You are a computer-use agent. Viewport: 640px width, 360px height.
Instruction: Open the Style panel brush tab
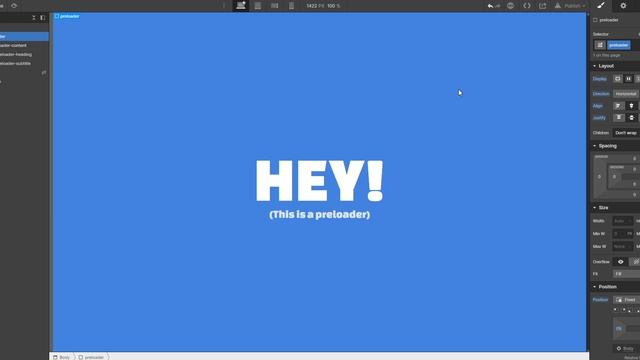(x=601, y=5)
